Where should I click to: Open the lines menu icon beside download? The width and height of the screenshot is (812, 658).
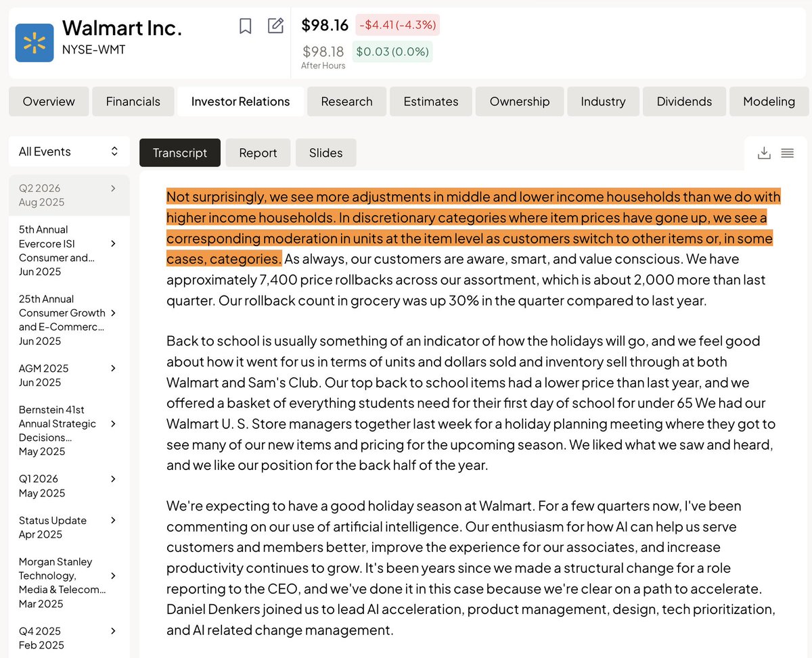point(787,153)
